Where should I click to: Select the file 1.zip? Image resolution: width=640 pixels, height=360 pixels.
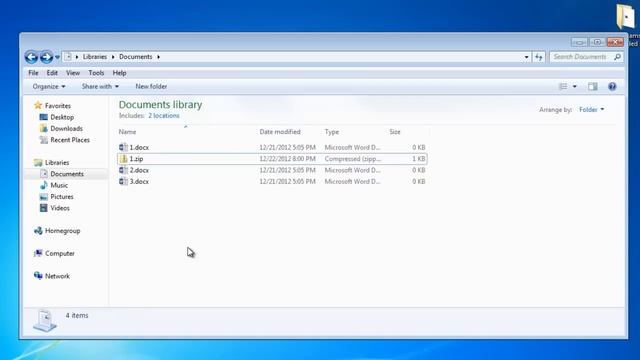(x=136, y=159)
